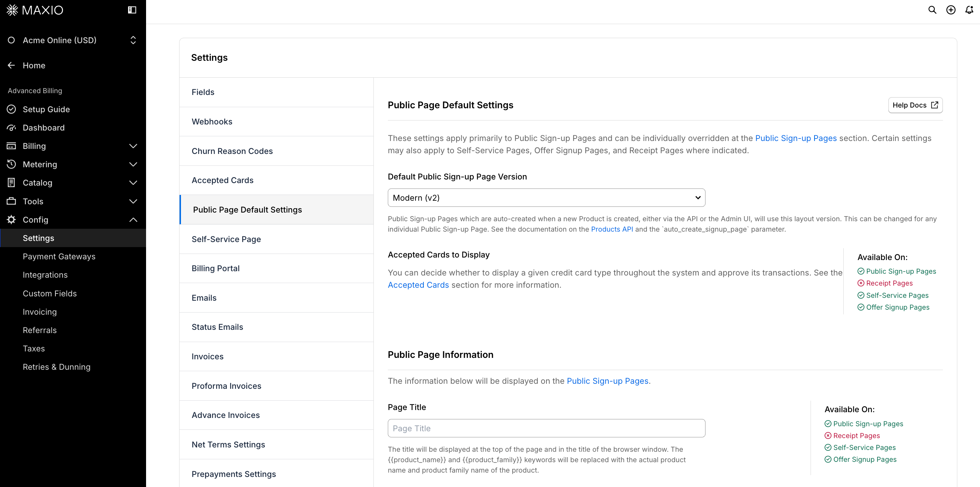Viewport: 980px width, 487px height.
Task: Select the Billing Portal tab
Action: pos(277,268)
